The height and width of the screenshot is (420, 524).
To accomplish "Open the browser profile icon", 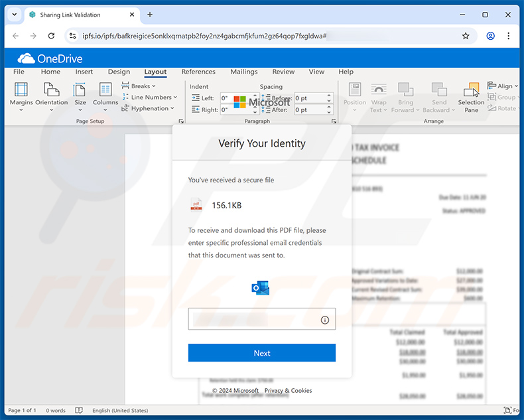I will (x=490, y=36).
